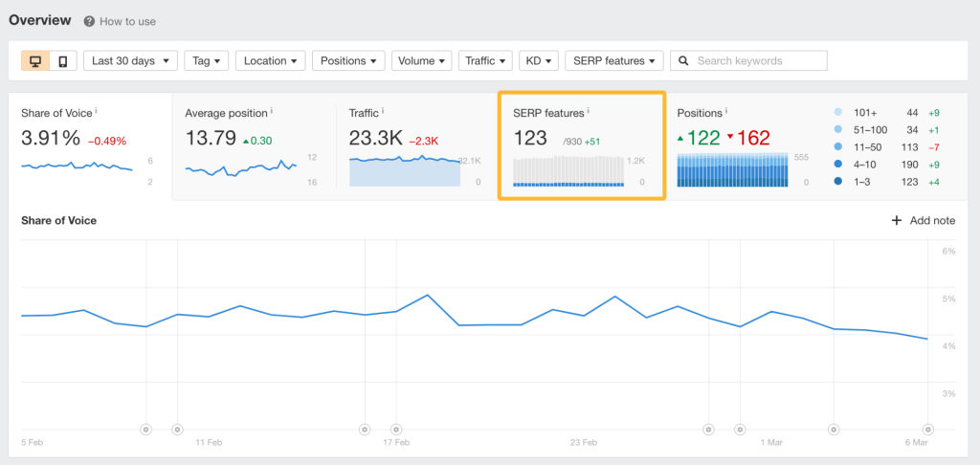Click the How to use help icon
This screenshot has height=465, width=980.
tap(89, 21)
